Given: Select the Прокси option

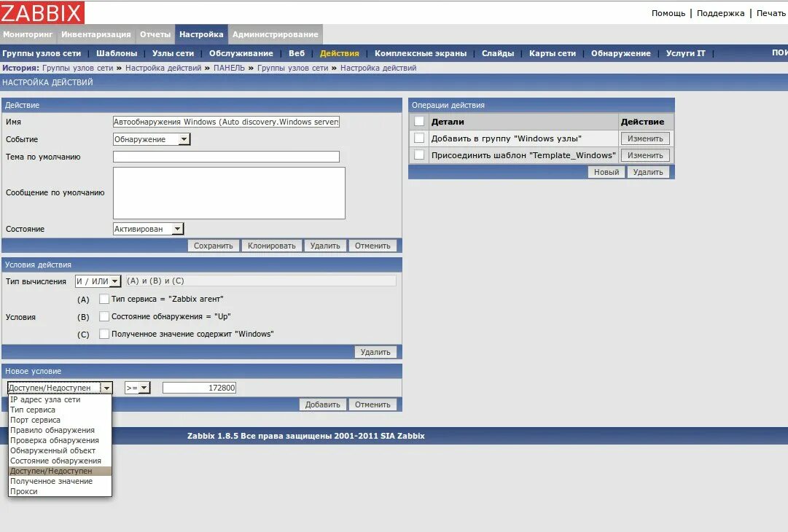Looking at the screenshot, I should click(x=60, y=492).
